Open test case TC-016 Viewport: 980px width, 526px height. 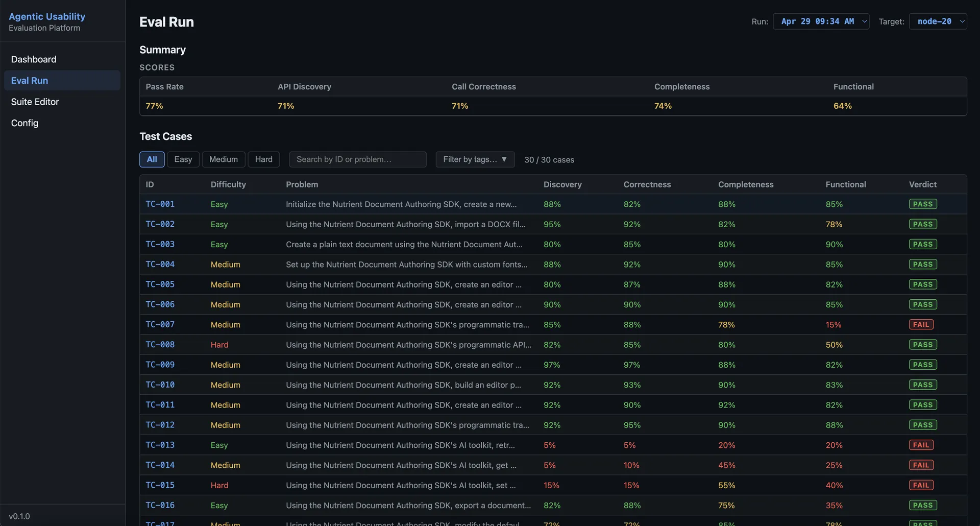pos(160,506)
